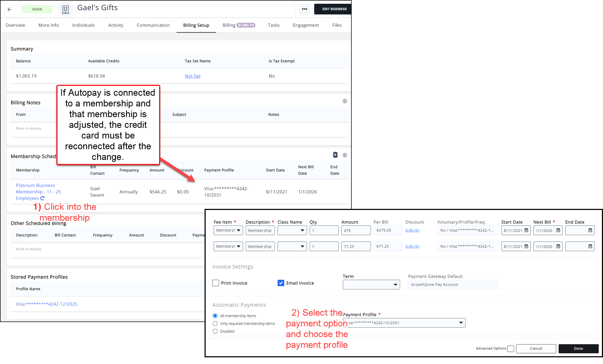Open the Visa 4242-12/2025 stored profile
603x364 pixels.
47,304
